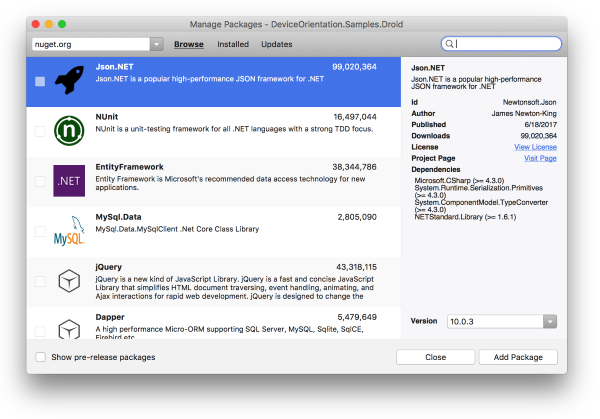Click the James Newton-King author value
The height and width of the screenshot is (419, 600).
coord(524,113)
